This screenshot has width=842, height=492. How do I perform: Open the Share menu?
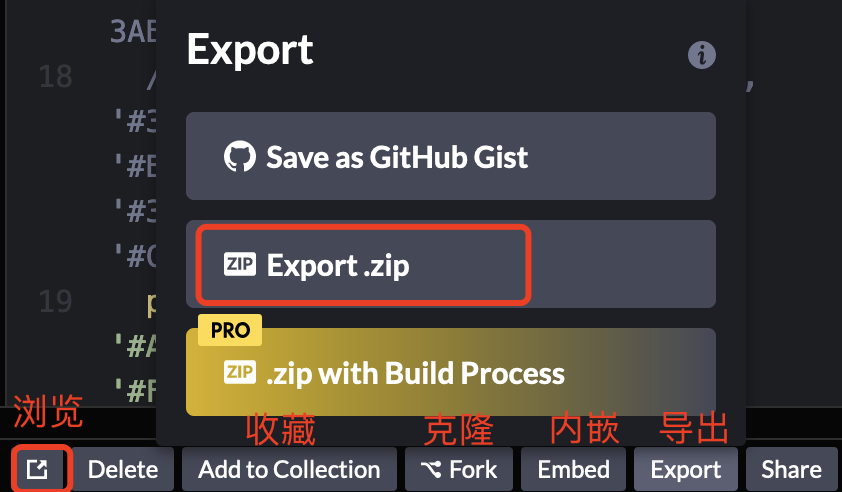tap(792, 469)
